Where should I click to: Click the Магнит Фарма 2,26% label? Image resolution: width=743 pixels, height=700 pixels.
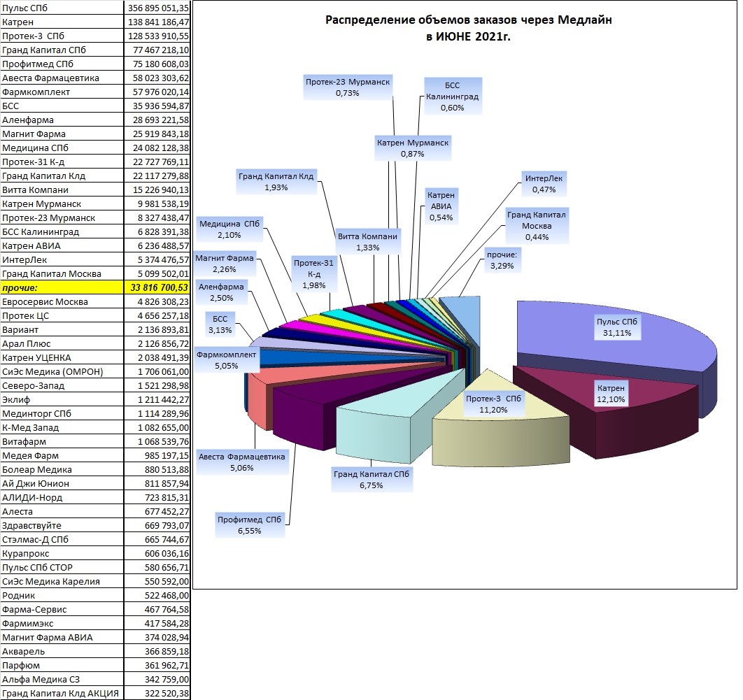click(224, 264)
